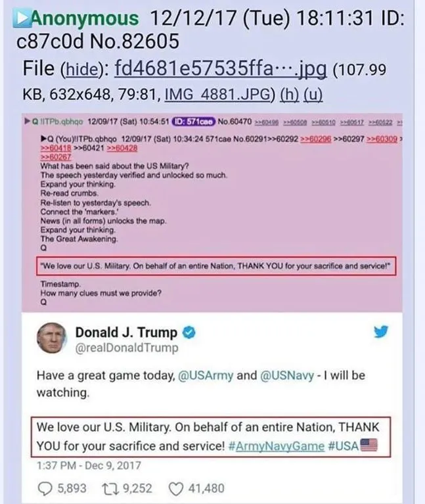
Task: Hide the attached file via (hide) link
Action: [83, 69]
